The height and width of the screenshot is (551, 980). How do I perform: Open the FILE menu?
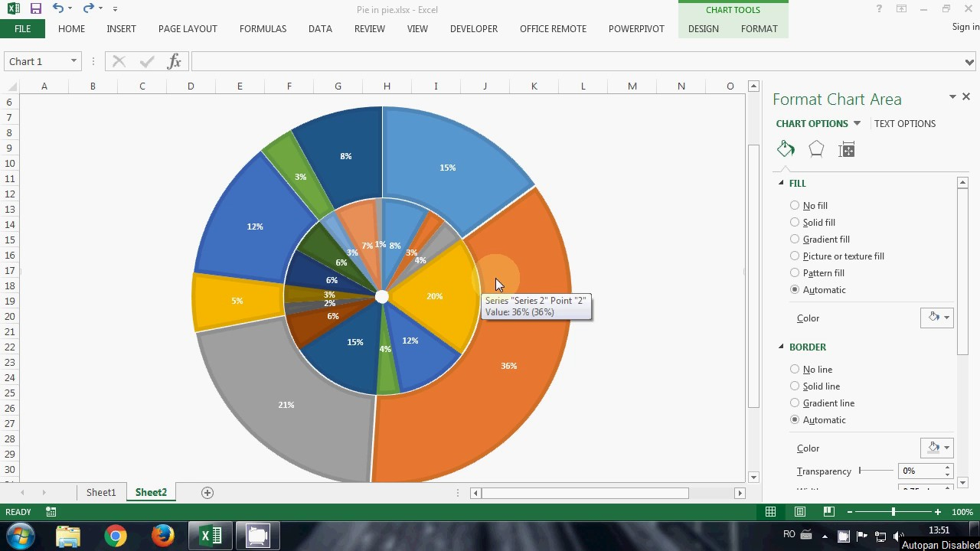pos(22,28)
